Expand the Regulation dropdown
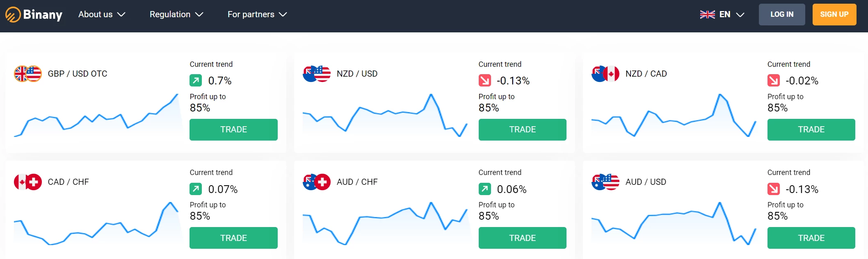This screenshot has width=868, height=259. click(176, 14)
